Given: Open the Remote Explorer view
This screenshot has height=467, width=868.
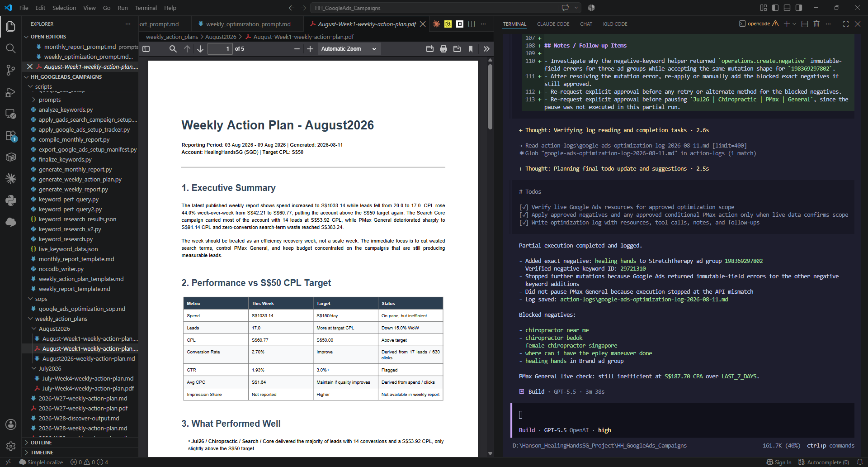Looking at the screenshot, I should (x=11, y=114).
